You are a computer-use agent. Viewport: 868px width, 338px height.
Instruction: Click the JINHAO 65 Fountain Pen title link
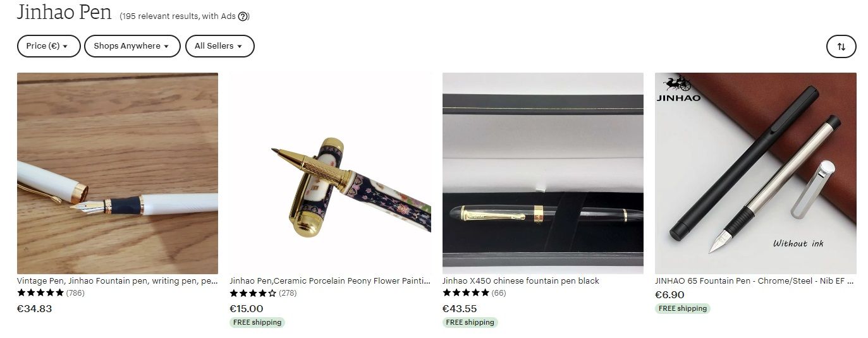pos(755,281)
